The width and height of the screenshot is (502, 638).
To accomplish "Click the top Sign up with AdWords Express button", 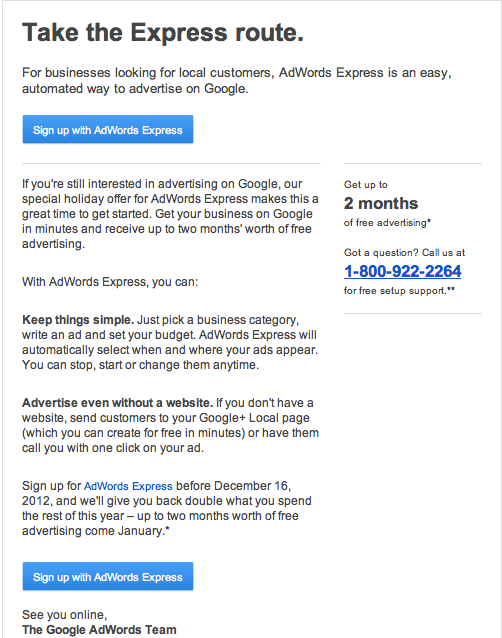I will point(108,129).
